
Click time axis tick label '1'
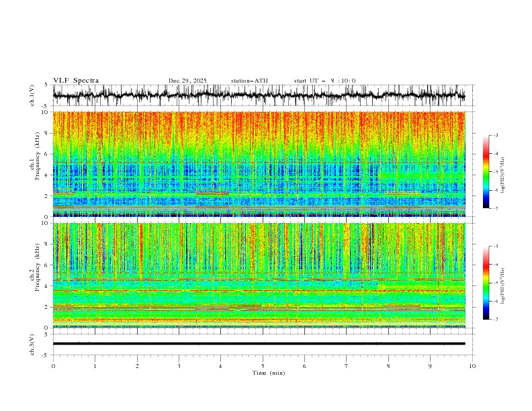pos(95,366)
